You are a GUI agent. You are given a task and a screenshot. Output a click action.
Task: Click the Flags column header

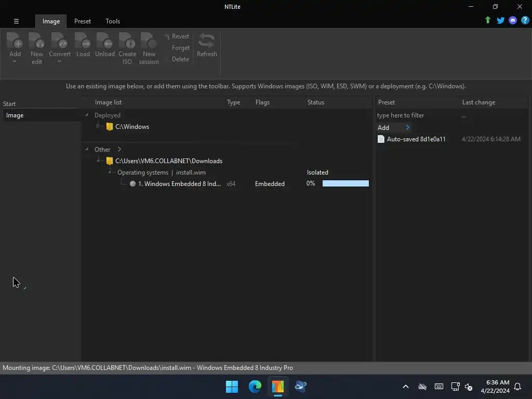click(262, 102)
